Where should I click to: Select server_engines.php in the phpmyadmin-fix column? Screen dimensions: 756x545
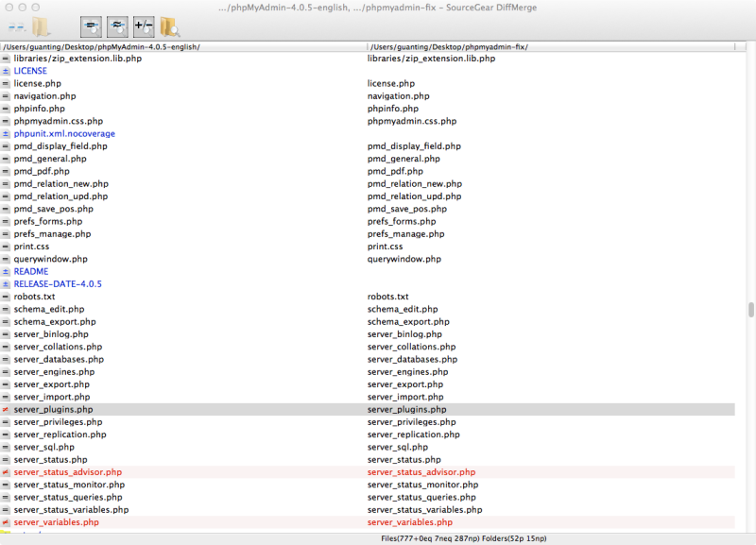coord(408,371)
